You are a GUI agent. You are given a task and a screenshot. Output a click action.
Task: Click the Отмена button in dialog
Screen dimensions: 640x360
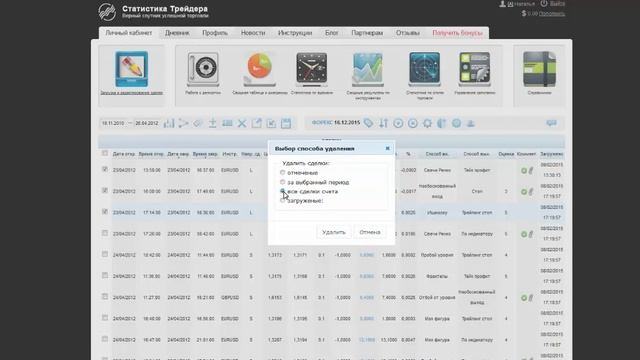coord(370,232)
